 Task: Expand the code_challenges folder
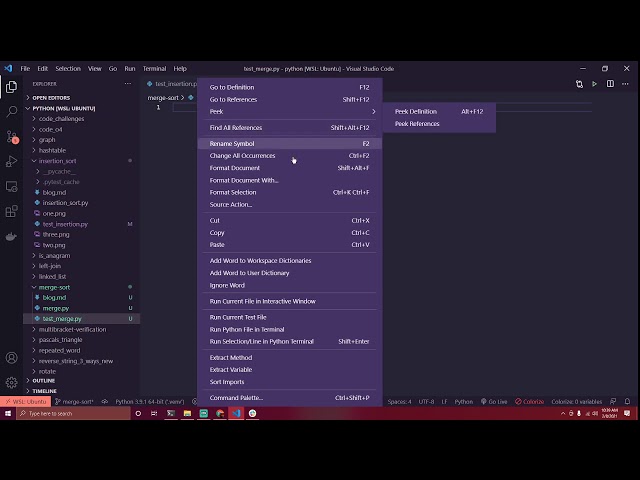tap(61, 119)
